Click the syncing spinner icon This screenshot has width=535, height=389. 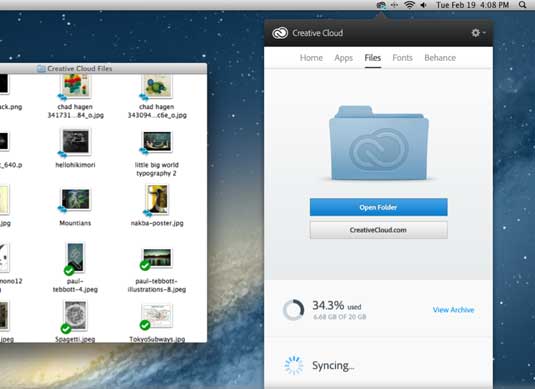(293, 365)
